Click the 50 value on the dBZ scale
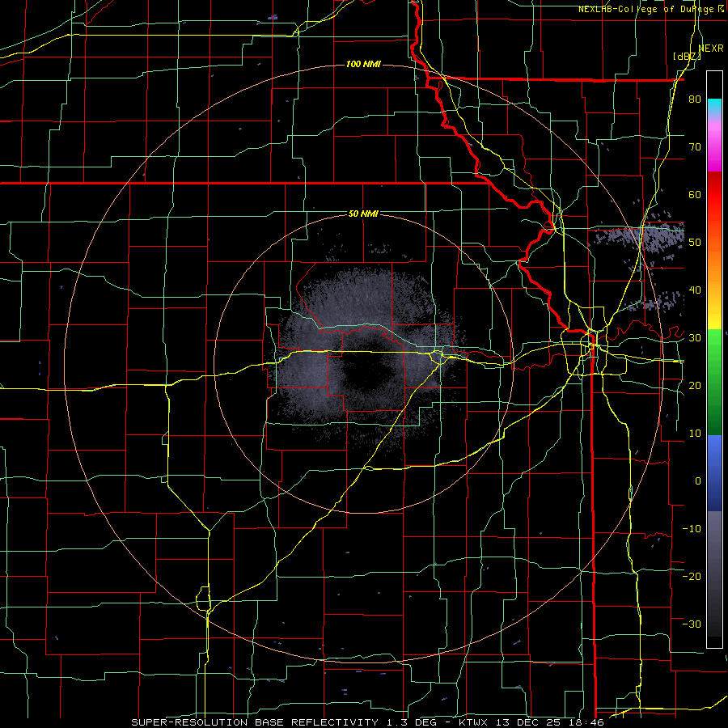The image size is (728, 728). point(695,243)
